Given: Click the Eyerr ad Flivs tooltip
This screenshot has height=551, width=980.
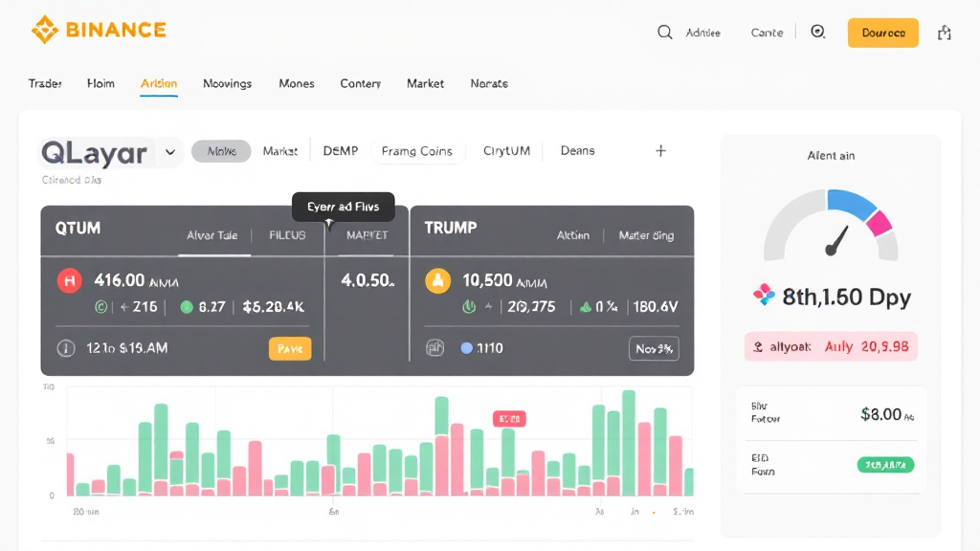Looking at the screenshot, I should pos(344,207).
